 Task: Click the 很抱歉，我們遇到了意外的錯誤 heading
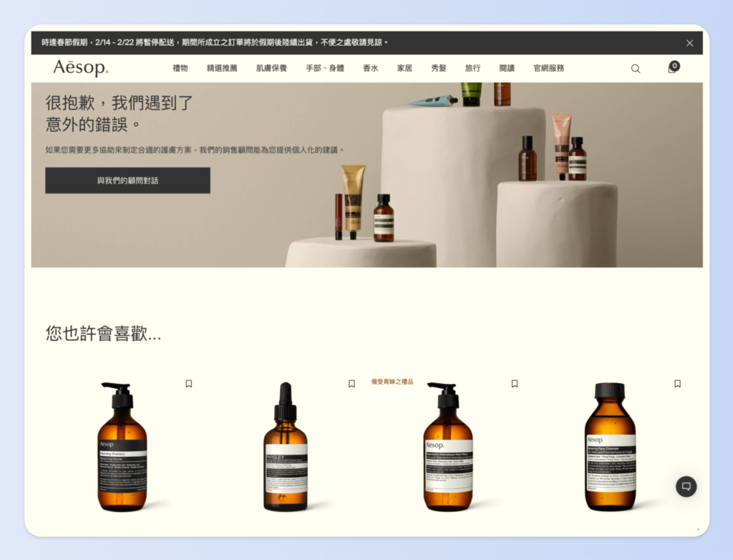pos(120,114)
